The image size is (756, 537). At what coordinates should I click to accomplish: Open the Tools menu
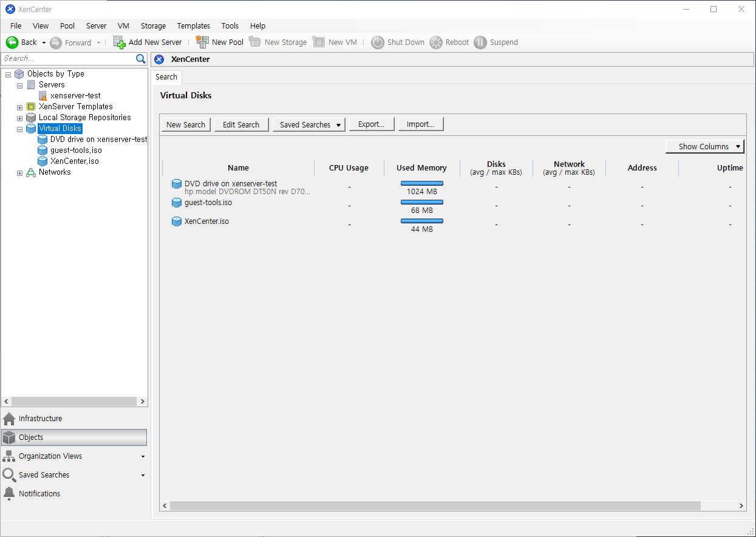230,26
